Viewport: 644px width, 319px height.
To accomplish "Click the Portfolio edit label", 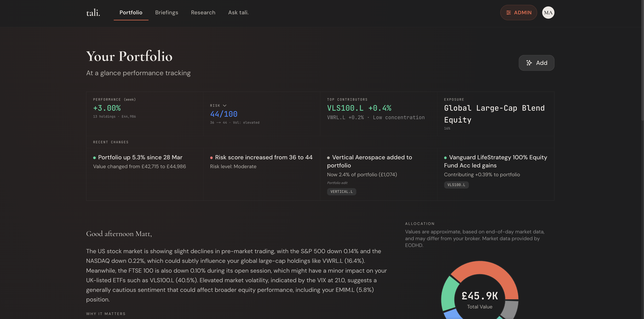I will coord(337,183).
